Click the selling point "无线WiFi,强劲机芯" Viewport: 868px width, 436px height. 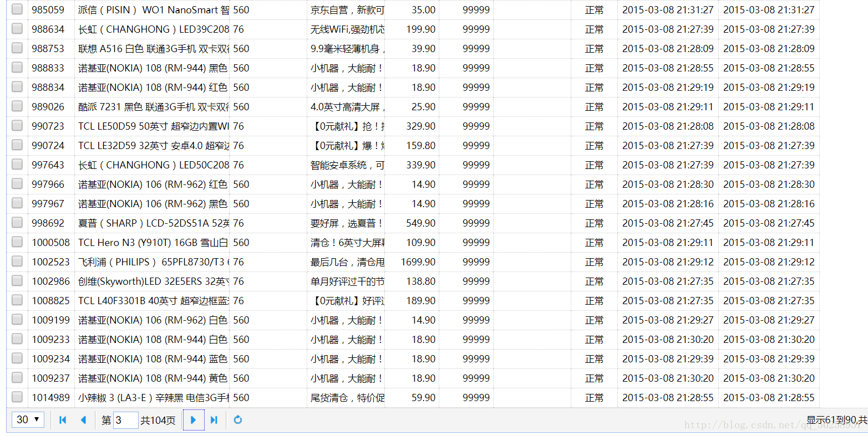pos(347,29)
